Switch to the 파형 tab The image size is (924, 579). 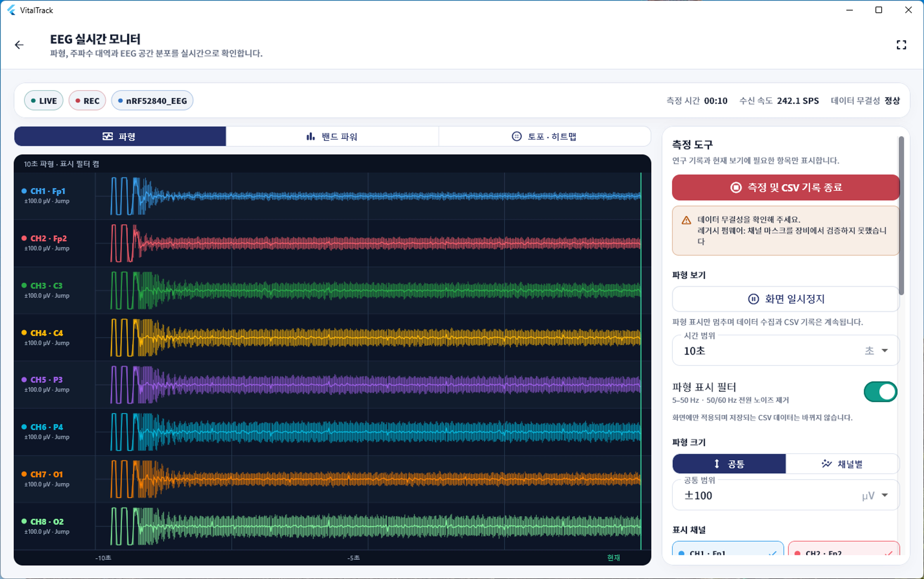point(120,136)
